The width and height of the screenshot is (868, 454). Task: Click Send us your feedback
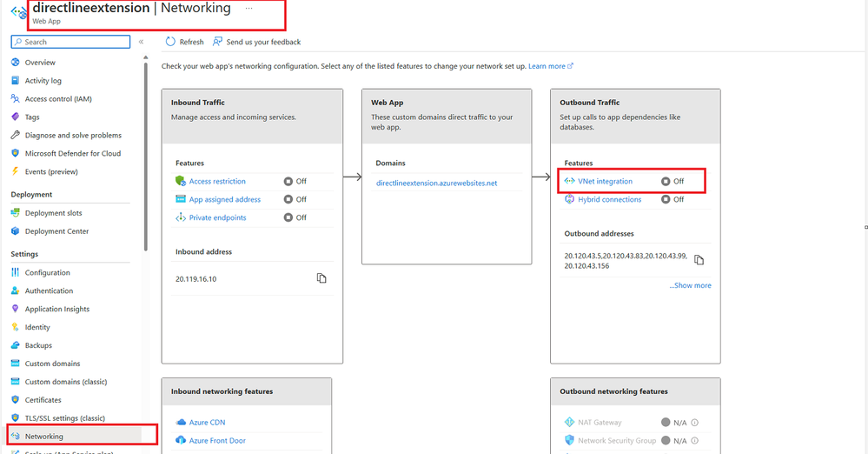(257, 42)
